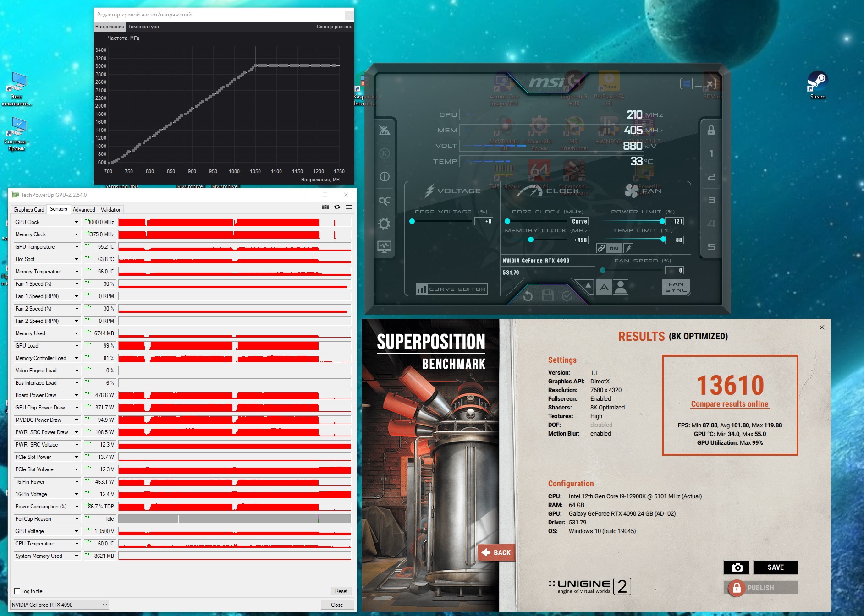Click the Core Clock 'Curve' value field
The width and height of the screenshot is (864, 616).
click(x=579, y=221)
